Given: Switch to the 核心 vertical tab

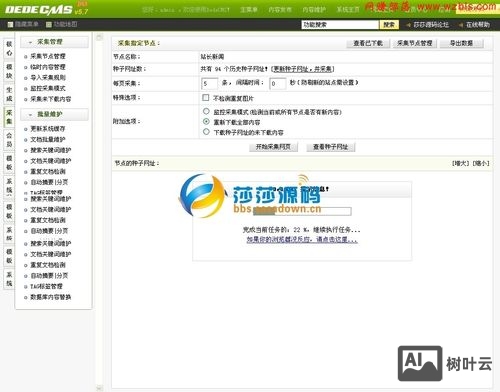Looking at the screenshot, I should (9, 48).
